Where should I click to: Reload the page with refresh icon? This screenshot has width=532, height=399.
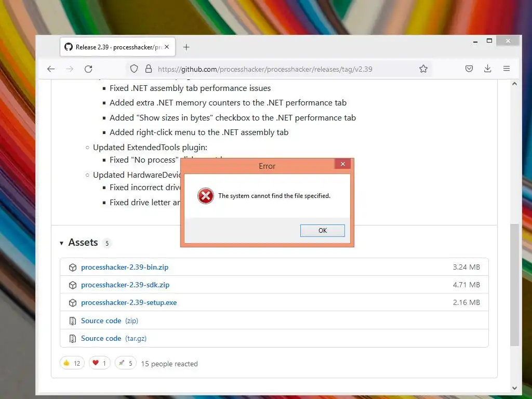click(x=88, y=69)
